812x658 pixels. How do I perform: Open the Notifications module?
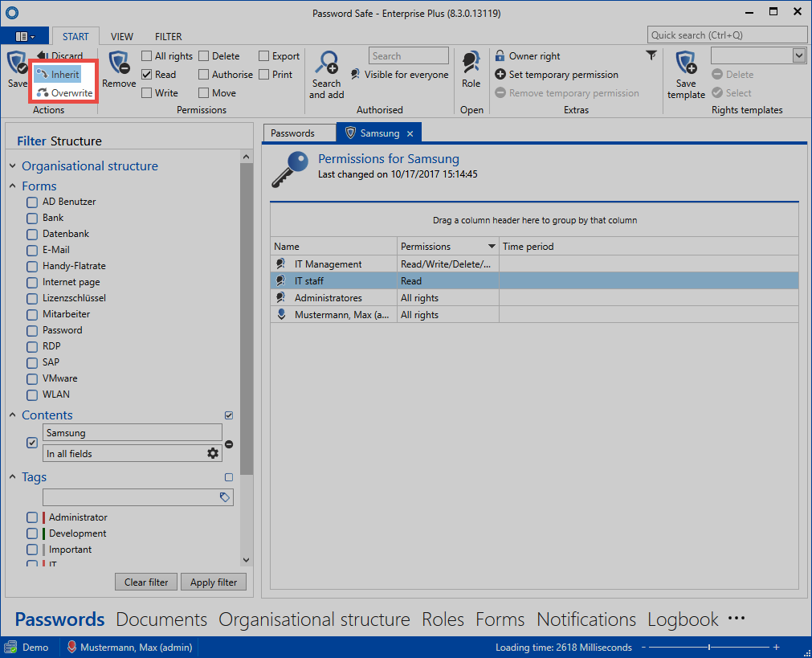(x=586, y=619)
